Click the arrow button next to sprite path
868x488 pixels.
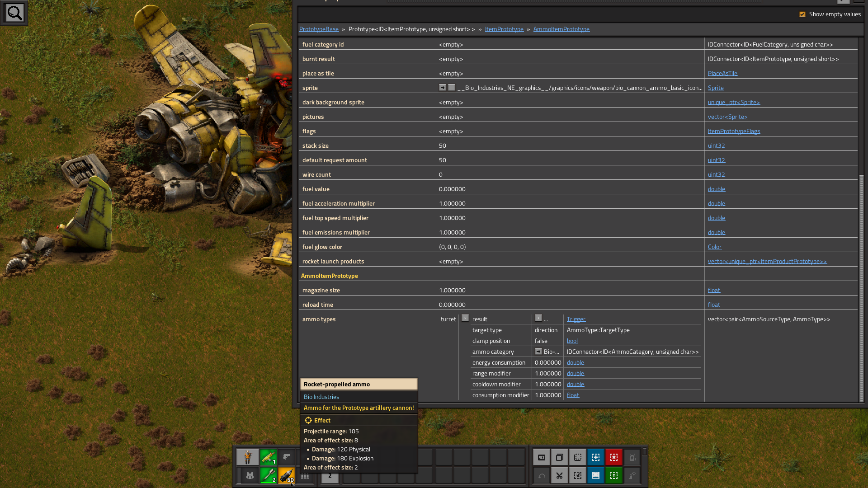pos(443,88)
